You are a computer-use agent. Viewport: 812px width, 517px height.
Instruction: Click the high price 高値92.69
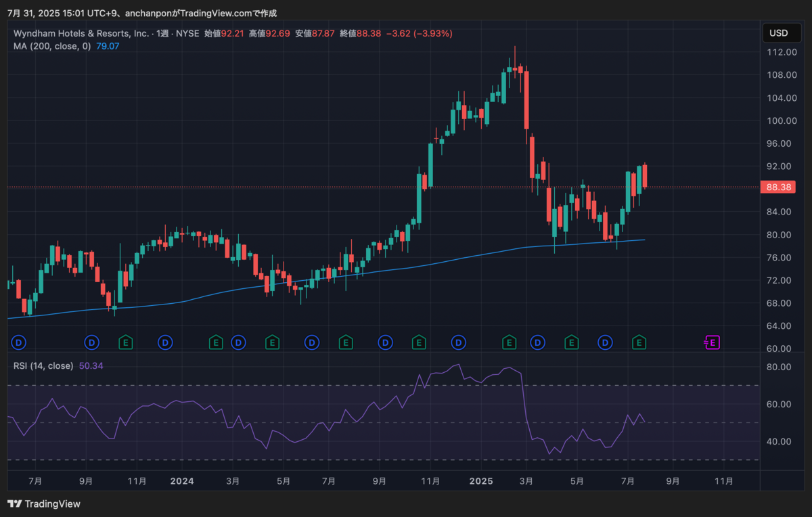269,33
